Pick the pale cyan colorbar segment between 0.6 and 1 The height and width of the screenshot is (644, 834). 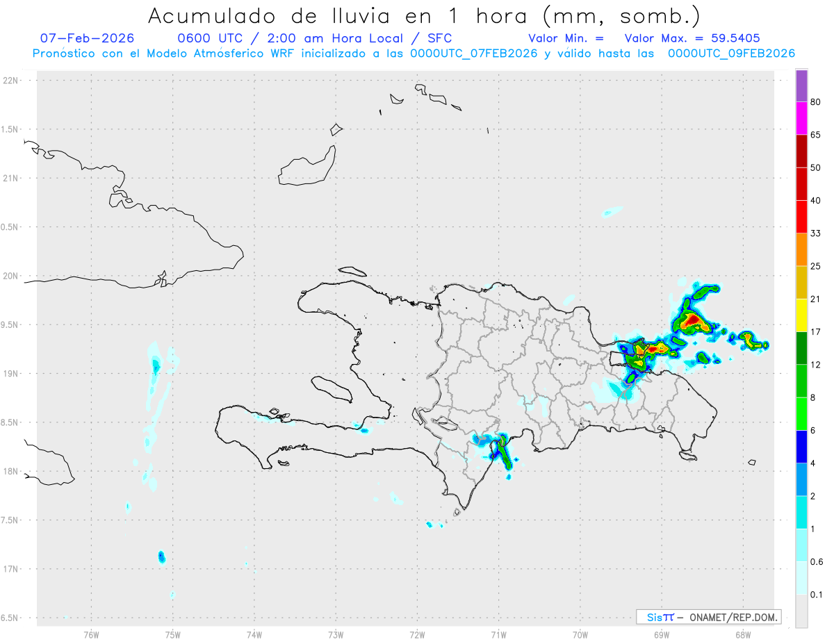(x=801, y=545)
